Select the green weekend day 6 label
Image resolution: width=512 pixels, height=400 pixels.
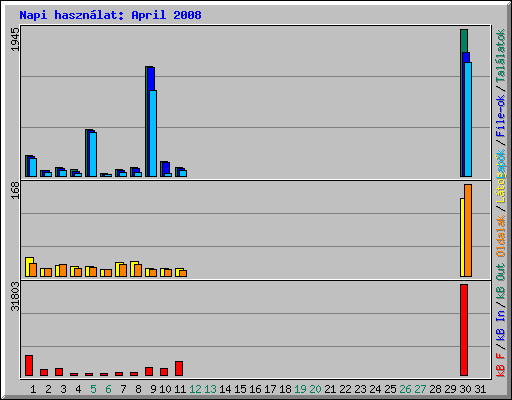[x=108, y=389]
